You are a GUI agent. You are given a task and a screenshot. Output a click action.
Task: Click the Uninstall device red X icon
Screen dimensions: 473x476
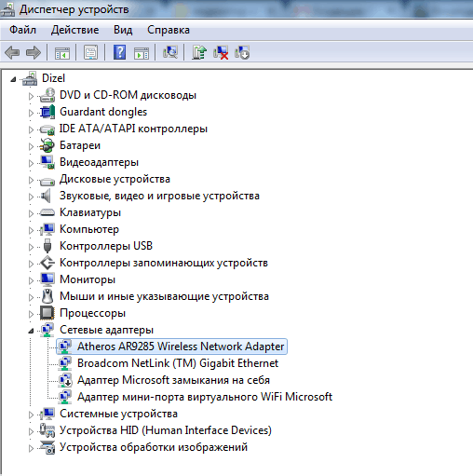tap(221, 52)
